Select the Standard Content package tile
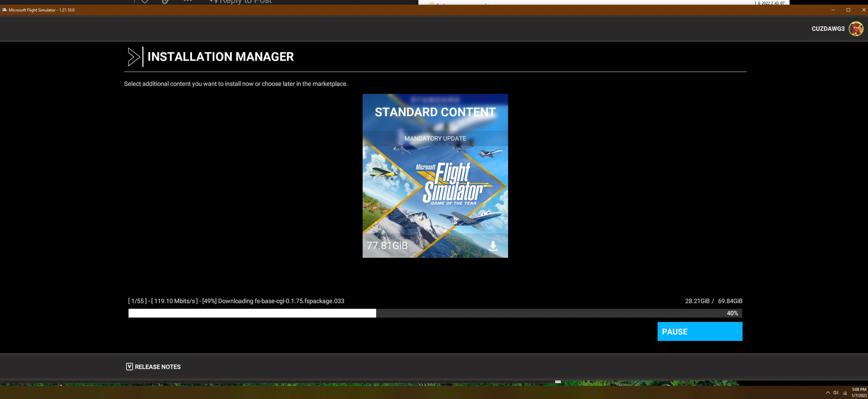 pyautogui.click(x=435, y=176)
